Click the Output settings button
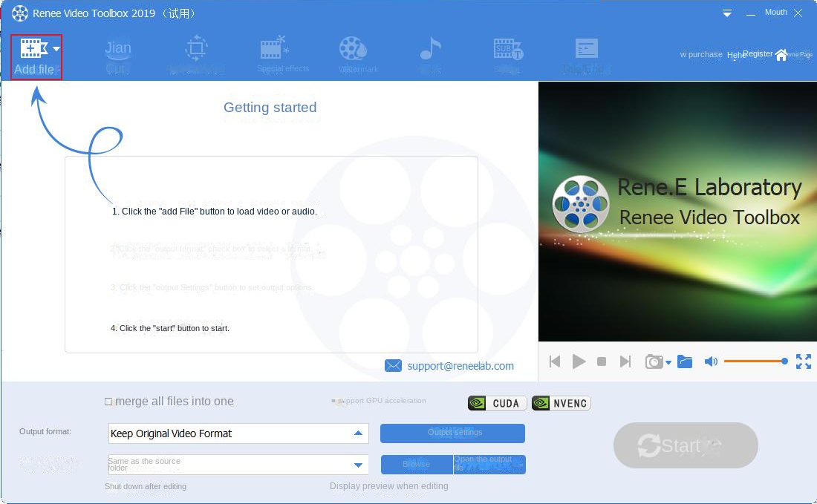Viewport: 817px width, 504px height. [x=452, y=433]
